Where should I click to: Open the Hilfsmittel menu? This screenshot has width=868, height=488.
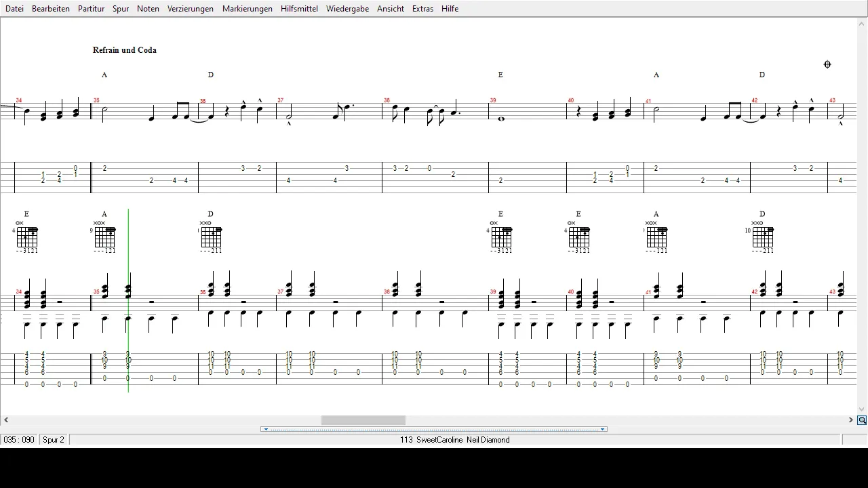click(299, 9)
